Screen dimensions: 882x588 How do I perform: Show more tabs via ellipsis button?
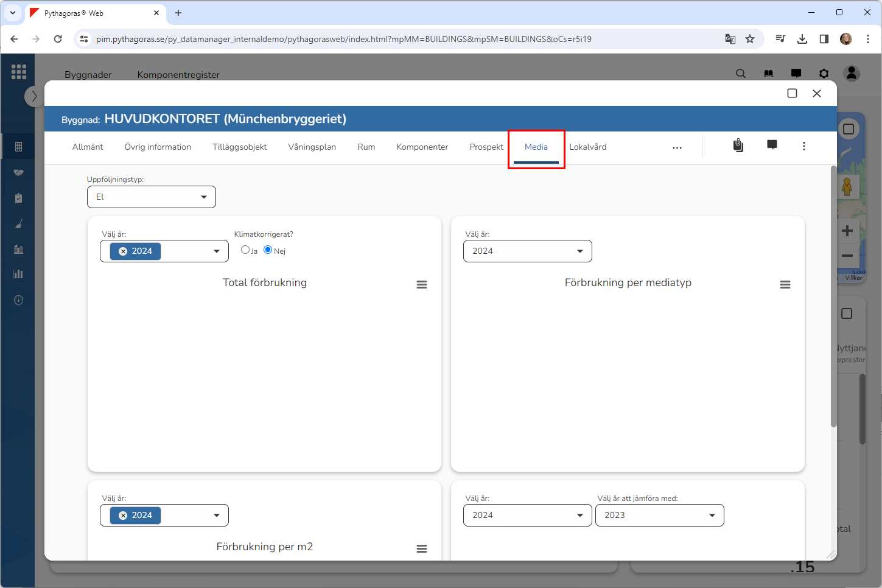tap(677, 148)
